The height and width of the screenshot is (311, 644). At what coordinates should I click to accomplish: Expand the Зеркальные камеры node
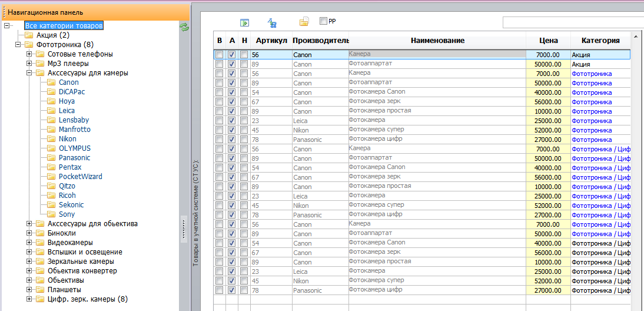(x=29, y=262)
